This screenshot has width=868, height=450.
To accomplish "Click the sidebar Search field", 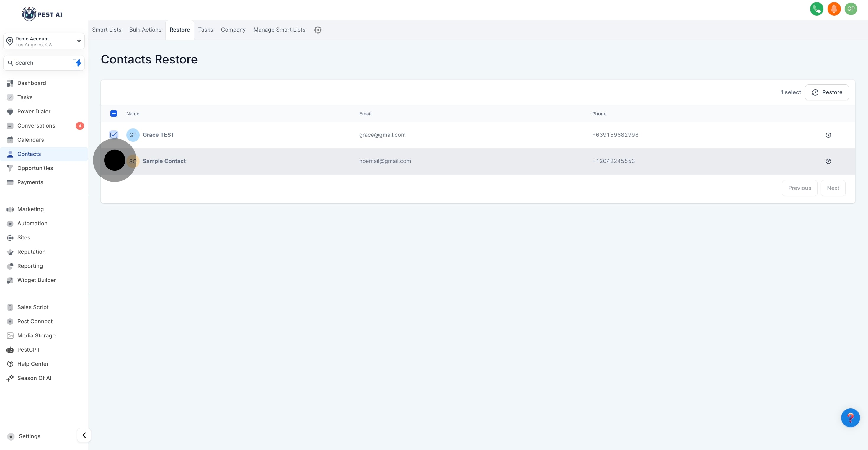I will [40, 63].
